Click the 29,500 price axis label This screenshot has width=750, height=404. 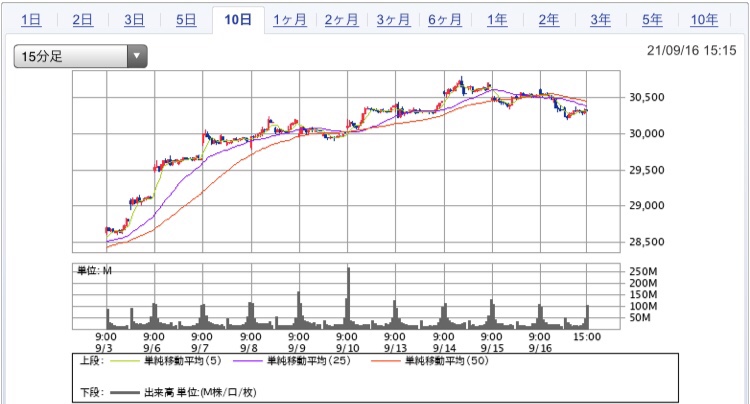click(647, 170)
